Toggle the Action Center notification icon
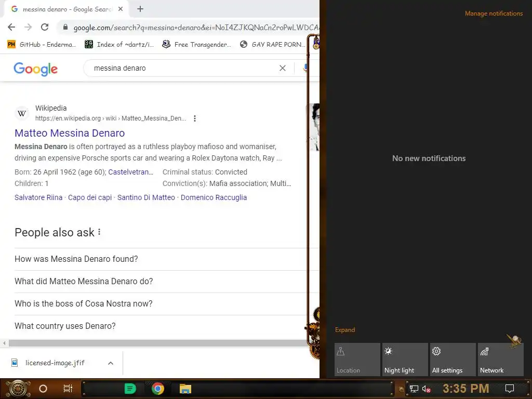Image resolution: width=532 pixels, height=399 pixels. 510,389
